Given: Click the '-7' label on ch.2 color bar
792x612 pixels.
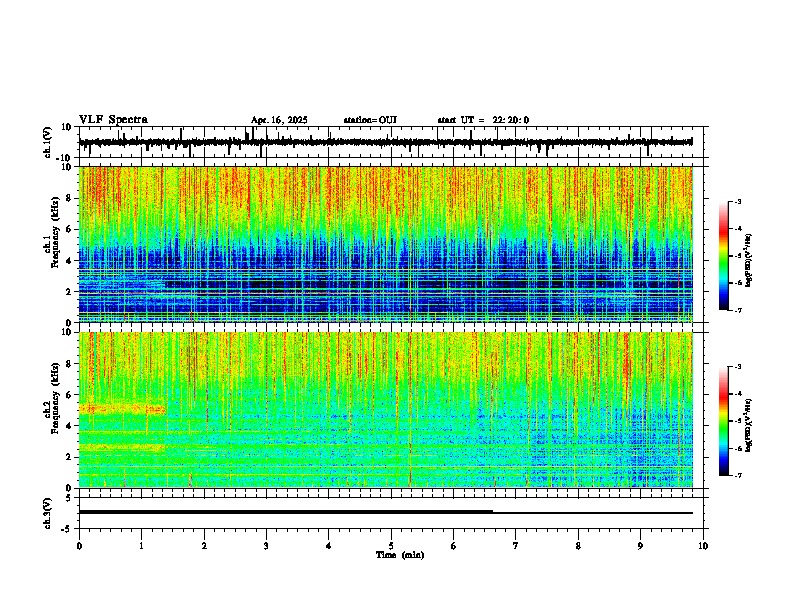Looking at the screenshot, I should pos(738,475).
